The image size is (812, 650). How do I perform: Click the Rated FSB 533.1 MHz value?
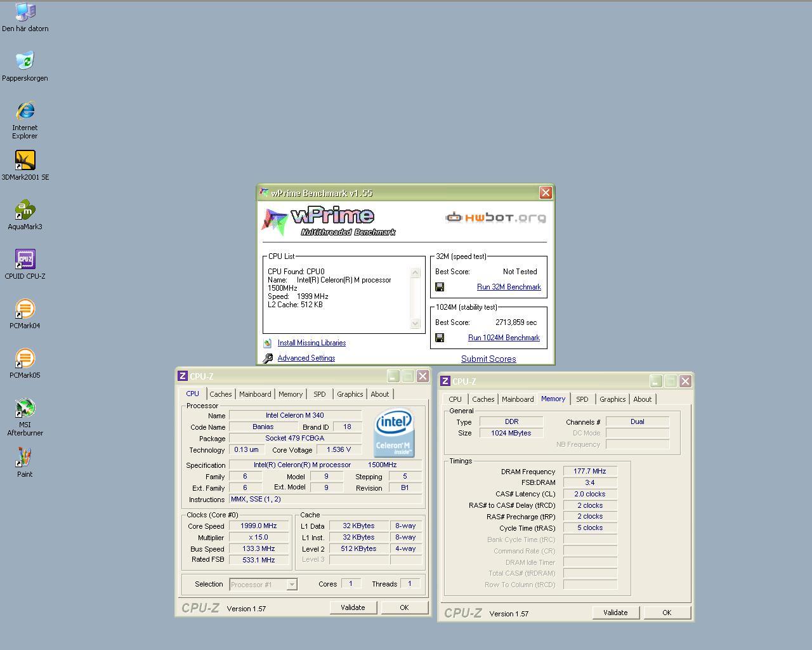[258, 560]
